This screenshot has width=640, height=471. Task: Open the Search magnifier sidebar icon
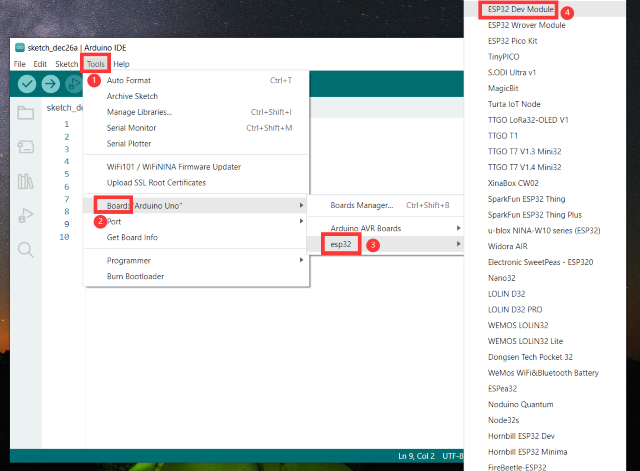[25, 249]
